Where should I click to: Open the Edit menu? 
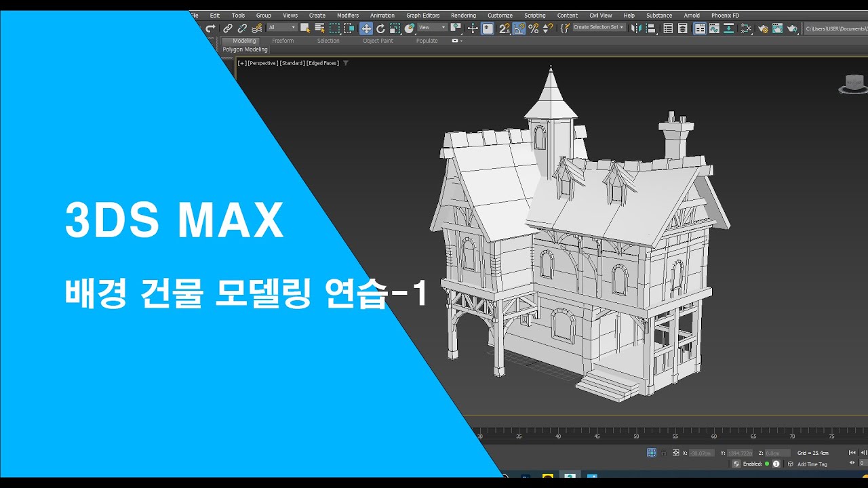tap(214, 16)
